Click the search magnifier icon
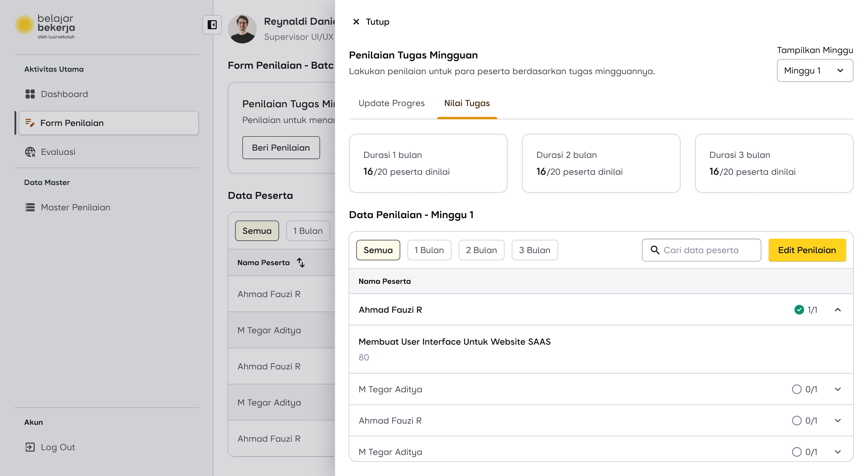This screenshot has height=476, width=868. [x=655, y=250]
